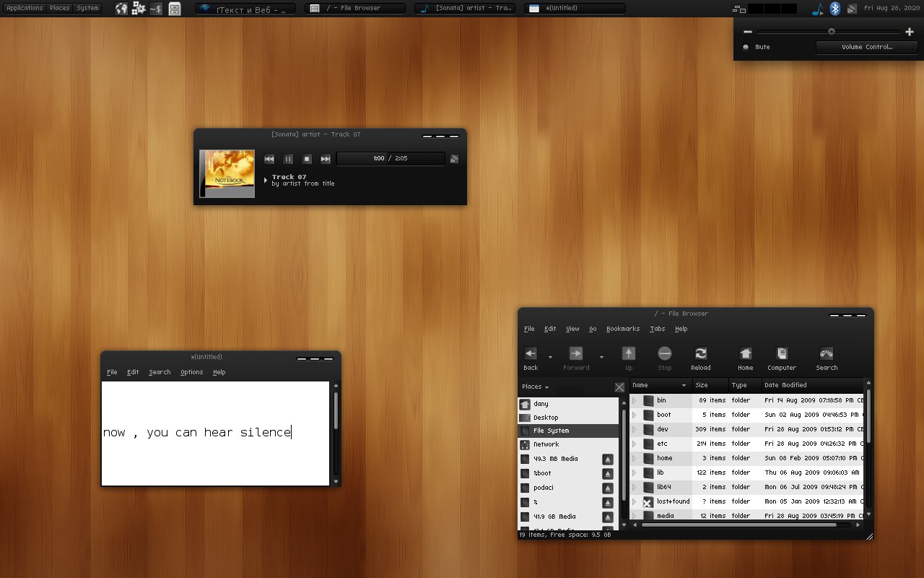The height and width of the screenshot is (578, 924).
Task: Seek in the Sonata track progress bar
Action: tap(391, 158)
